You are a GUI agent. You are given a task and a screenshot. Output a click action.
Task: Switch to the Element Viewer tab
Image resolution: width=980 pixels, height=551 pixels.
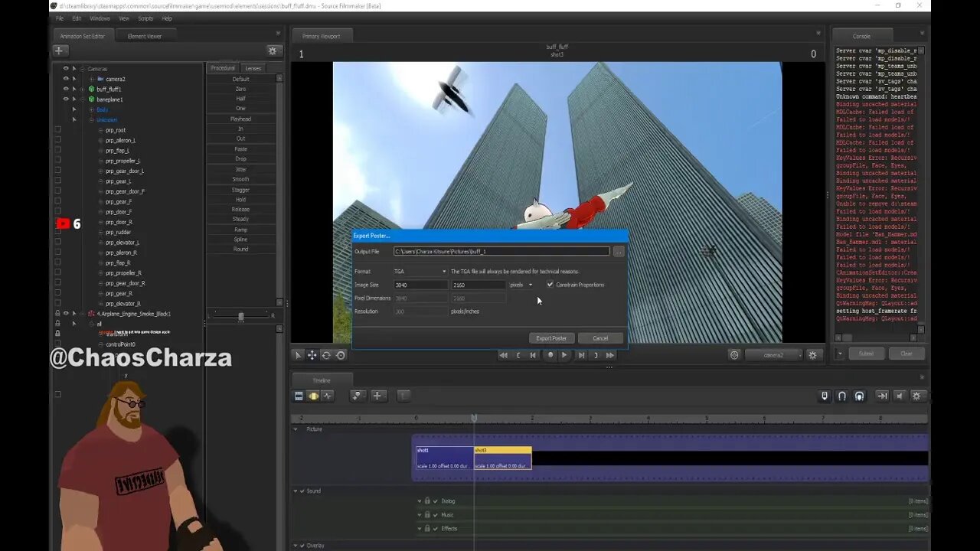pyautogui.click(x=144, y=36)
